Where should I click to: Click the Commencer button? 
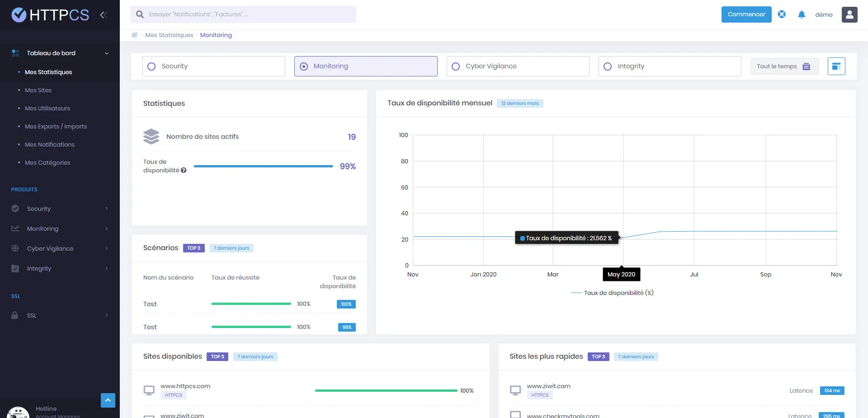(x=746, y=14)
